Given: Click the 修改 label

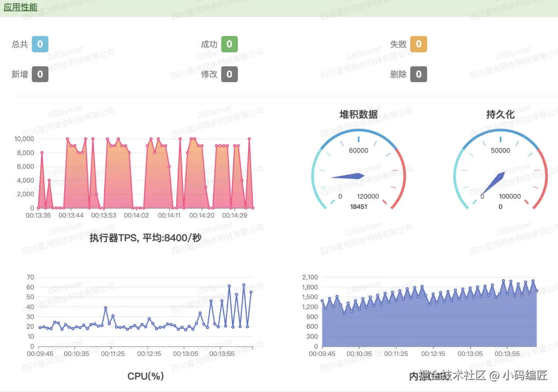Looking at the screenshot, I should pyautogui.click(x=209, y=74).
